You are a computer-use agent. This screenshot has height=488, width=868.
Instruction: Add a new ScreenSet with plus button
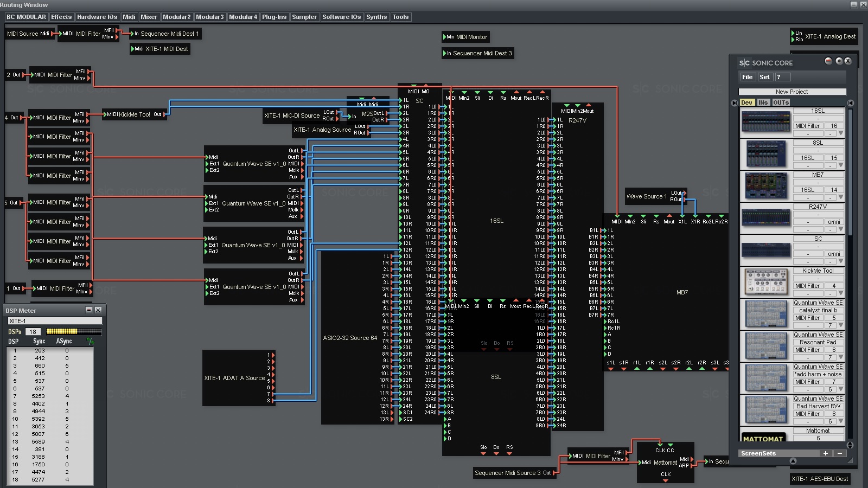[x=826, y=453]
